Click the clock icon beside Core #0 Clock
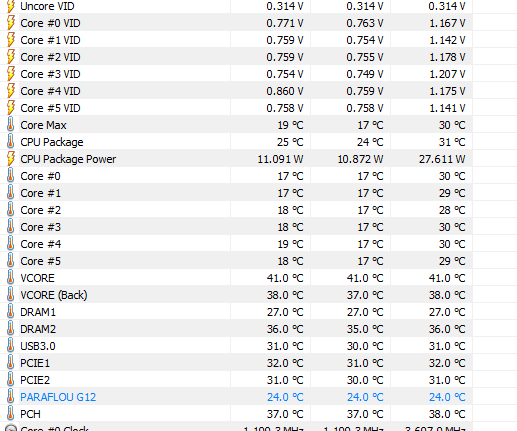 pyautogui.click(x=11, y=428)
